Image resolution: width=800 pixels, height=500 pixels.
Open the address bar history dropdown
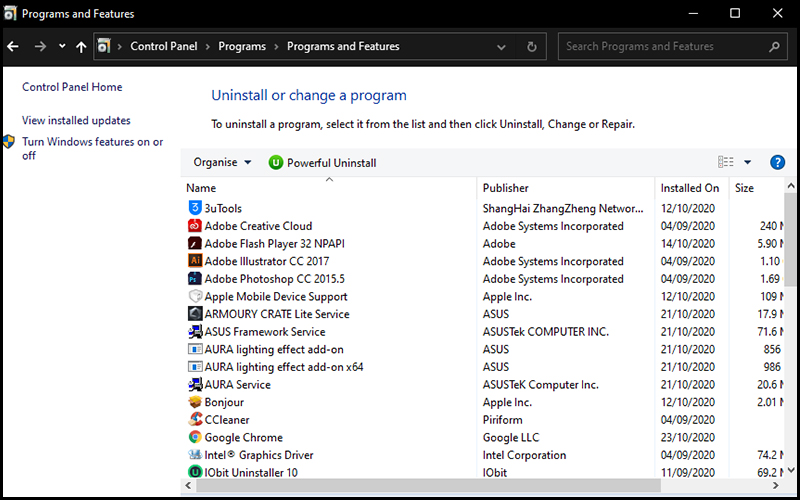501,47
